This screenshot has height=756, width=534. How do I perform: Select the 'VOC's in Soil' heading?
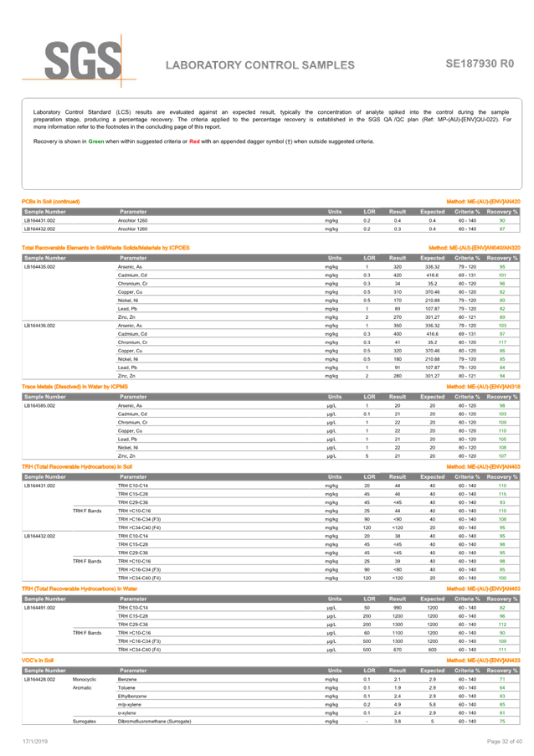[x=38, y=661]
